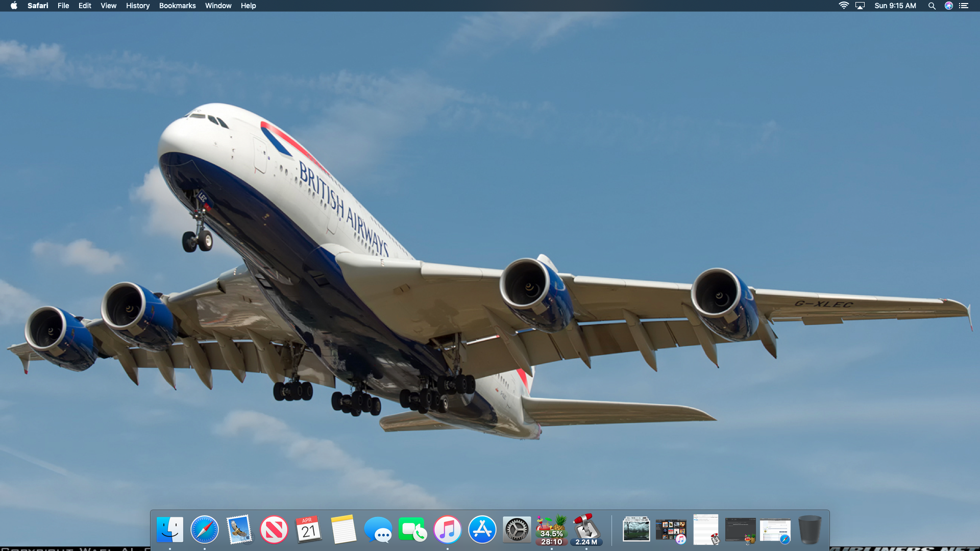Image resolution: width=980 pixels, height=551 pixels.
Task: Open the AirPlay display menu
Action: click(860, 6)
